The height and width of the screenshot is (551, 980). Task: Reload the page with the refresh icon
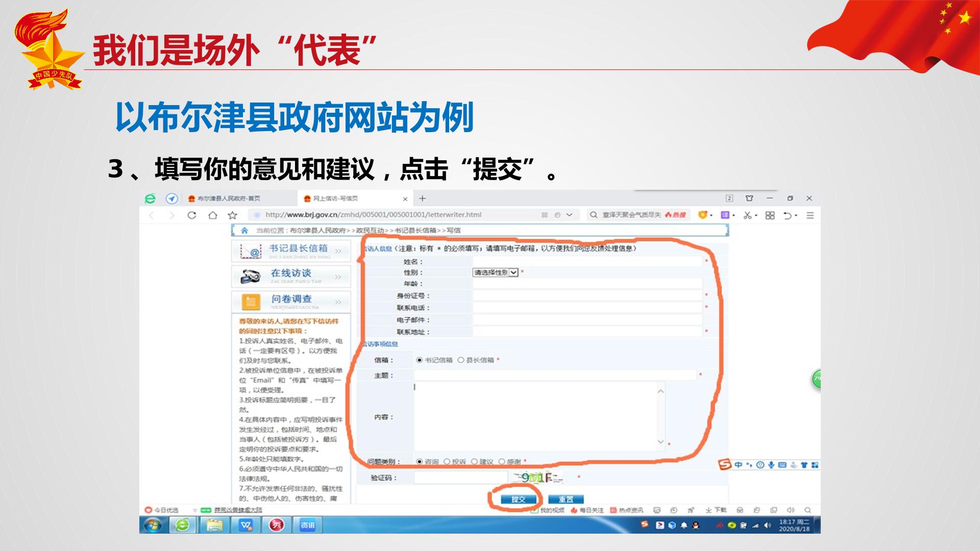[x=192, y=215]
